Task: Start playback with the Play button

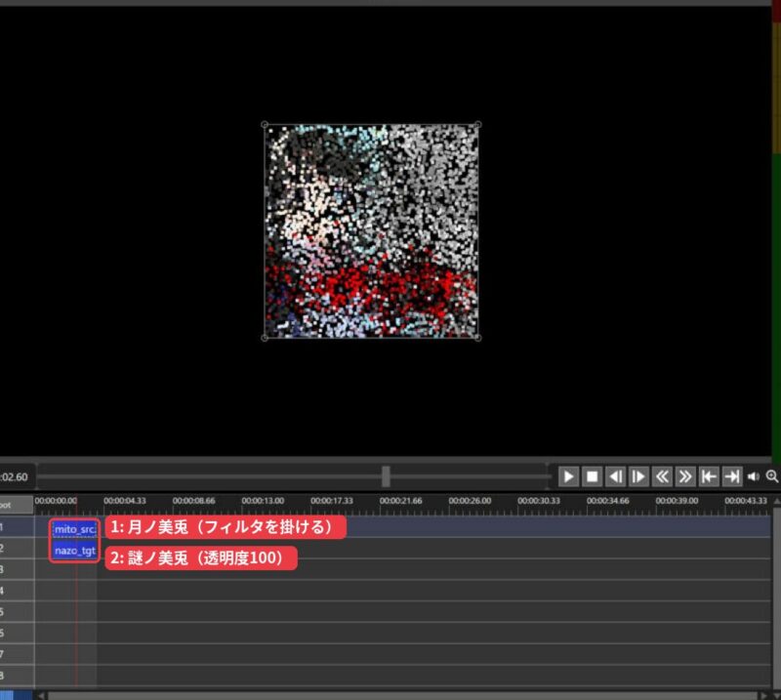Action: click(x=568, y=476)
